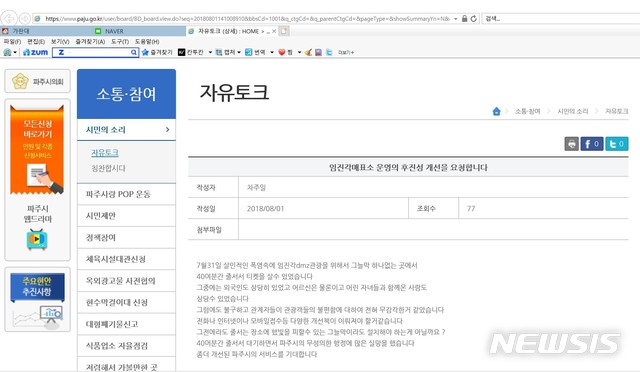
Task: Click the browser search box at top right
Action: coord(561,18)
